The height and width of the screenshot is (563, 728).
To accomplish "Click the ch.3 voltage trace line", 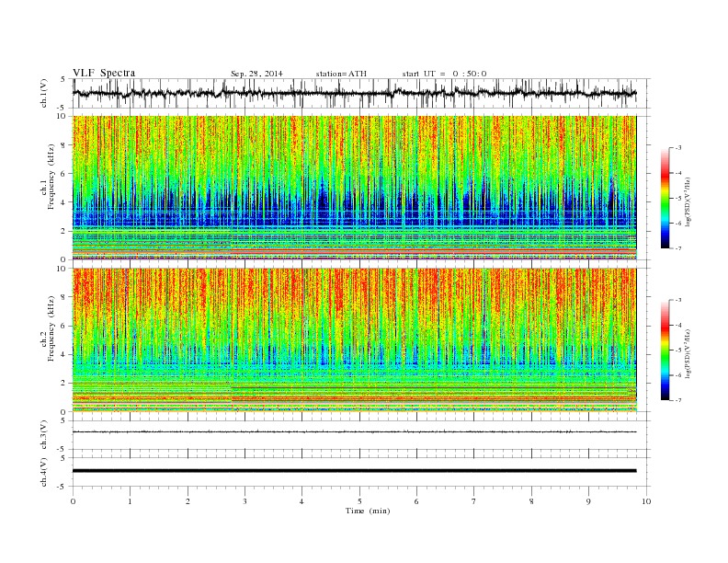I will click(x=355, y=432).
